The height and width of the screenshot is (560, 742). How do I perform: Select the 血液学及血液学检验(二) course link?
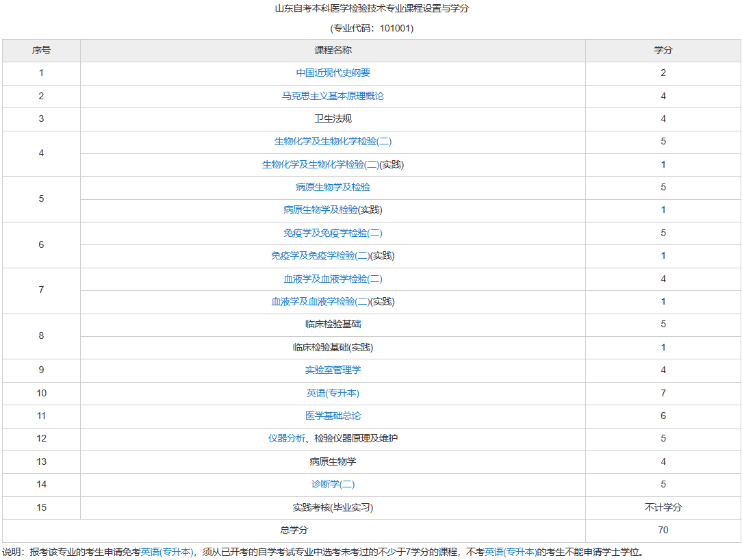click(332, 278)
